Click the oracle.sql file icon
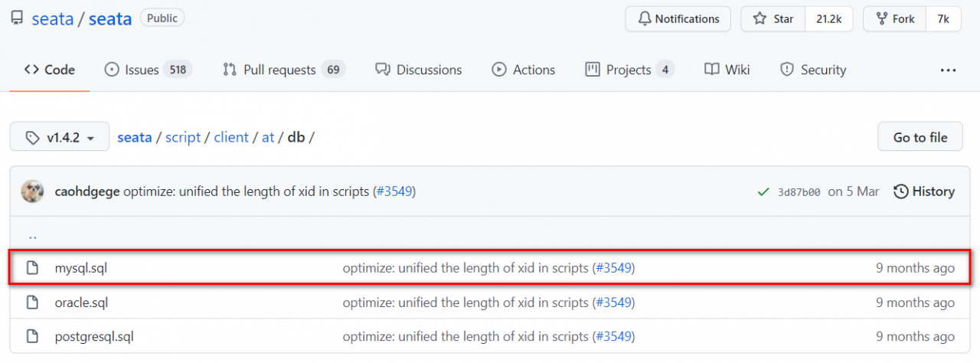Viewport: 980px width, 363px height. (x=32, y=302)
